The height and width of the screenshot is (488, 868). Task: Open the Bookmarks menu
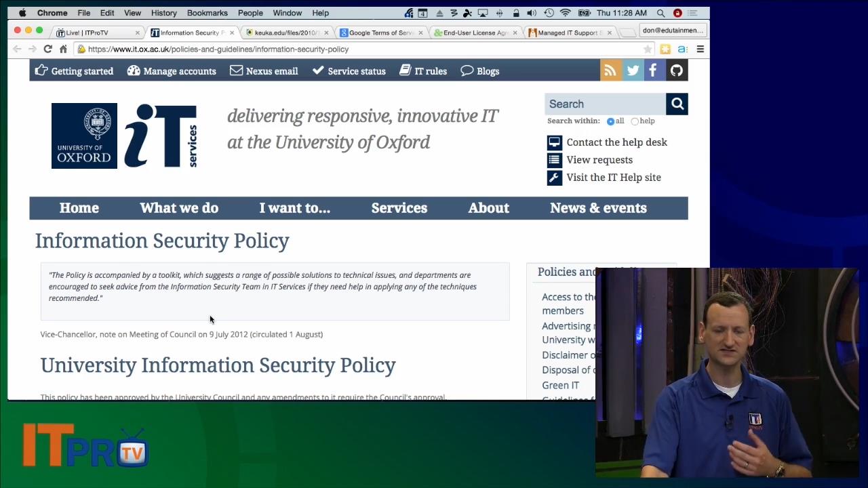[208, 13]
